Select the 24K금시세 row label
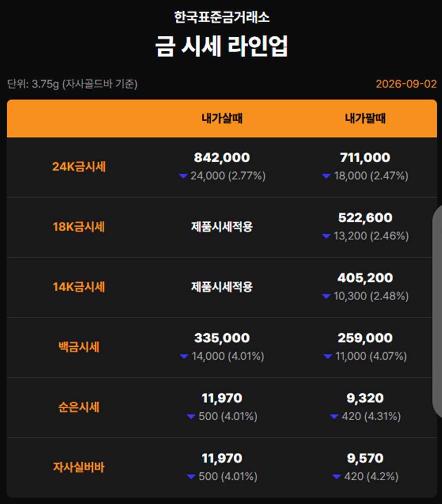This screenshot has height=504, width=442. (x=79, y=167)
